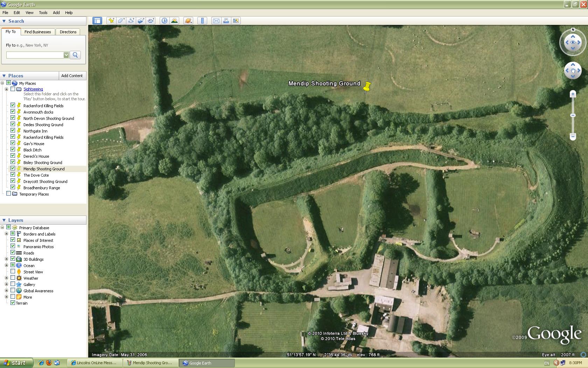
Task: Open Mendip Shooting Gro taskbar window
Action: 151,363
